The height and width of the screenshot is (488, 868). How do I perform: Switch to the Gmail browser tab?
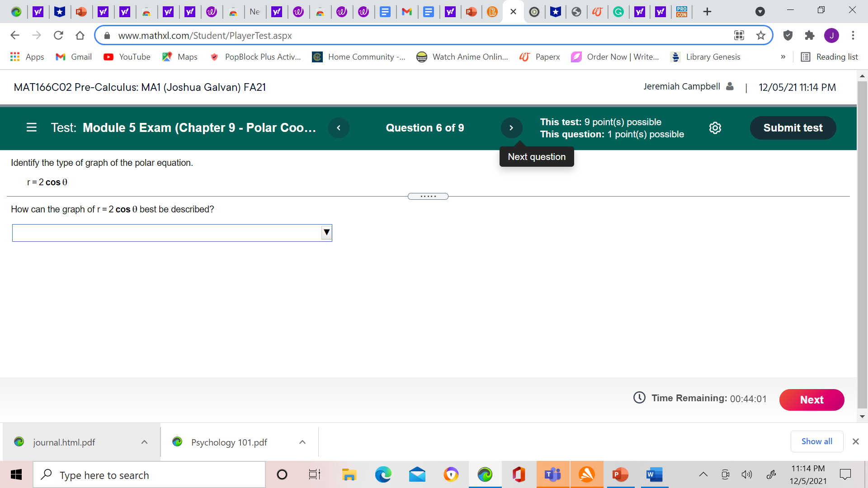(x=407, y=11)
